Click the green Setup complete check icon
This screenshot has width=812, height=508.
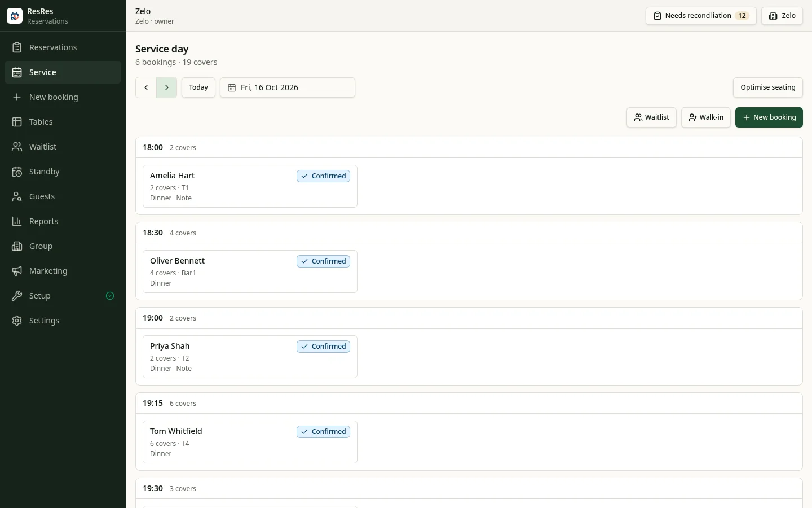[110, 296]
